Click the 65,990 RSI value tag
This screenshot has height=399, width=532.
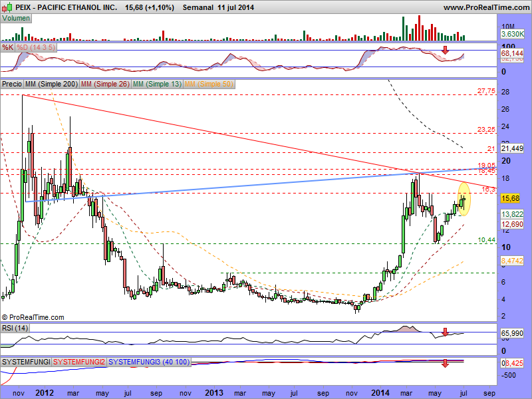pos(512,334)
